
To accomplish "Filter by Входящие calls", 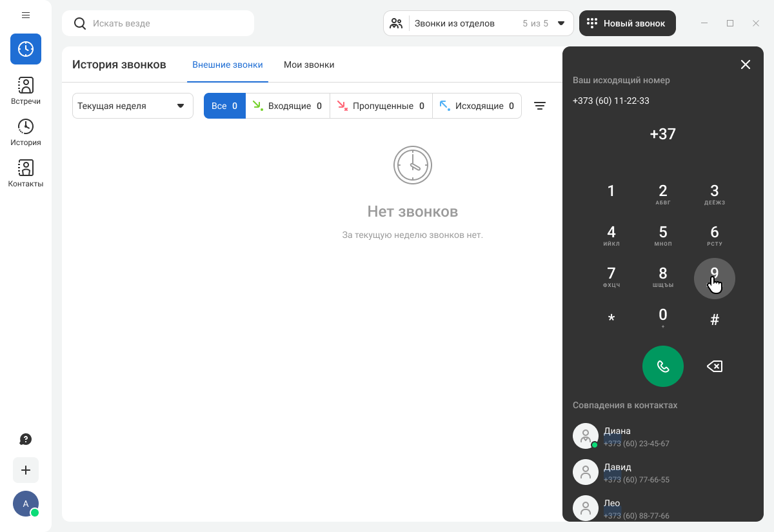I will (288, 106).
